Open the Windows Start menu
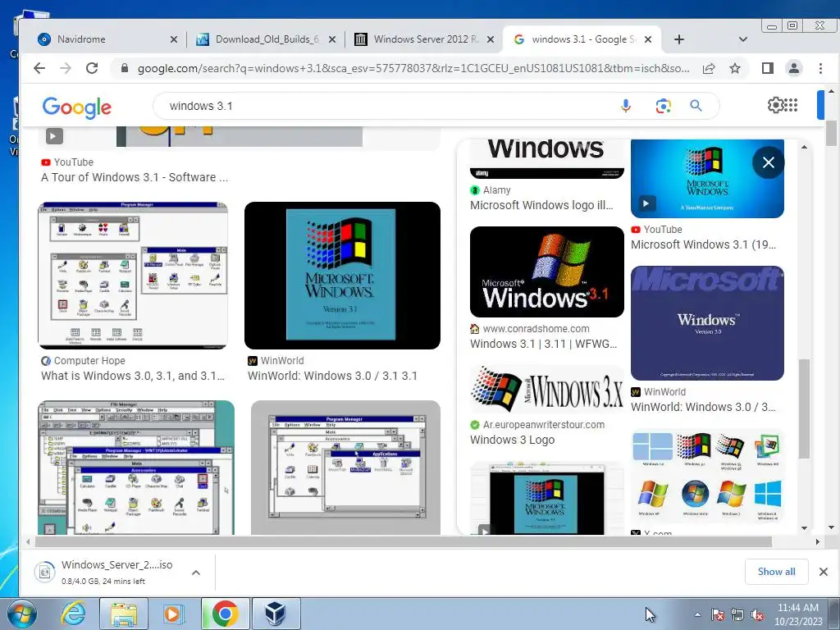 point(21,614)
